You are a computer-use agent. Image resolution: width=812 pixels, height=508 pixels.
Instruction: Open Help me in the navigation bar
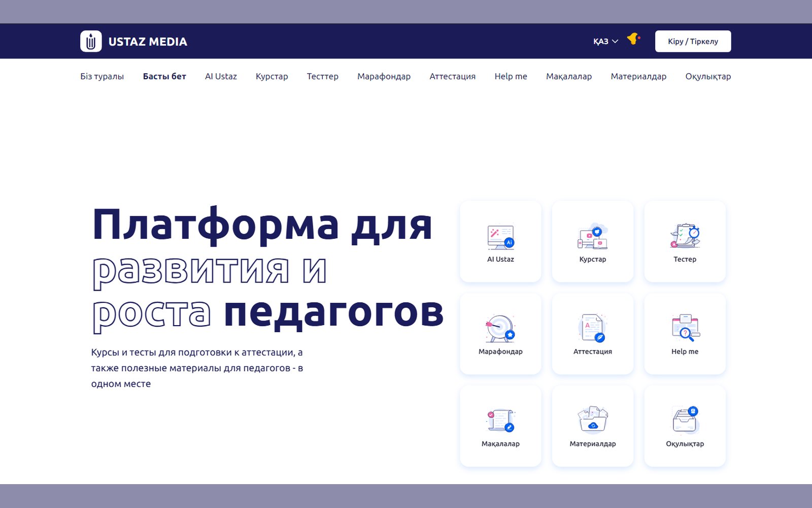[x=511, y=76]
